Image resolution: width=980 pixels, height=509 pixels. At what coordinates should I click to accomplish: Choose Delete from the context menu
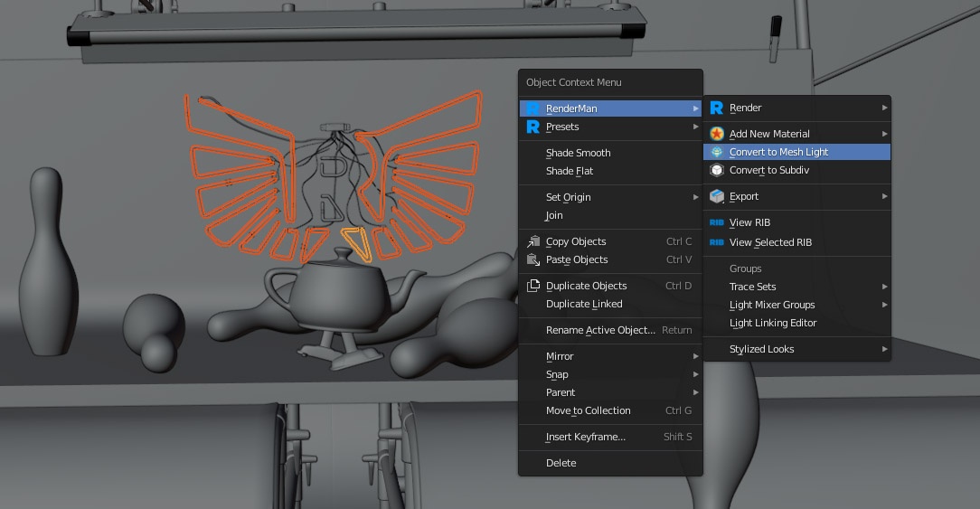click(561, 464)
